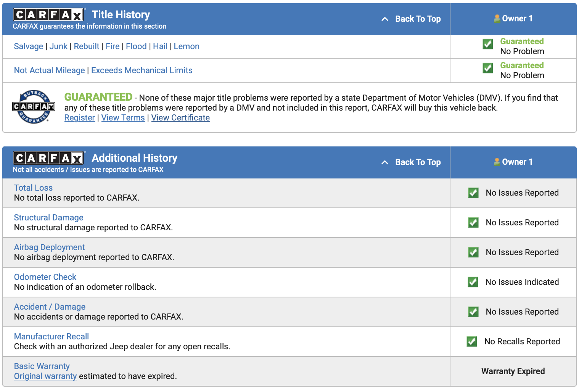Image resolution: width=579 pixels, height=392 pixels.
Task: Click the up chevron in Additional History header
Action: coord(385,162)
